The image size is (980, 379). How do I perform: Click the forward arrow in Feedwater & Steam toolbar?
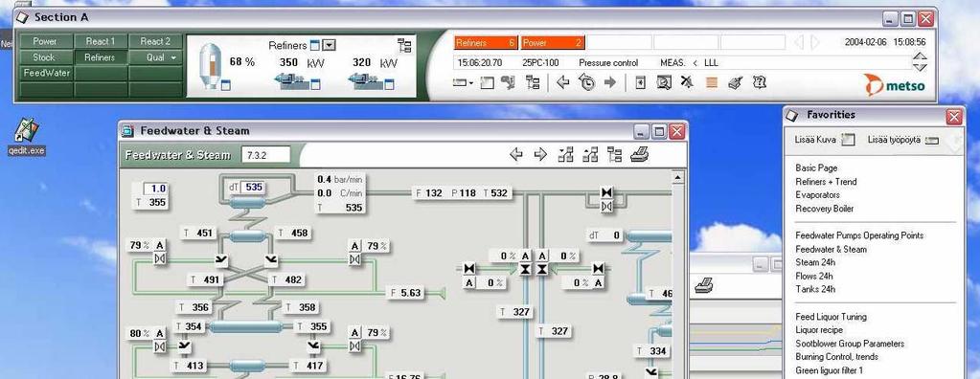coord(540,154)
